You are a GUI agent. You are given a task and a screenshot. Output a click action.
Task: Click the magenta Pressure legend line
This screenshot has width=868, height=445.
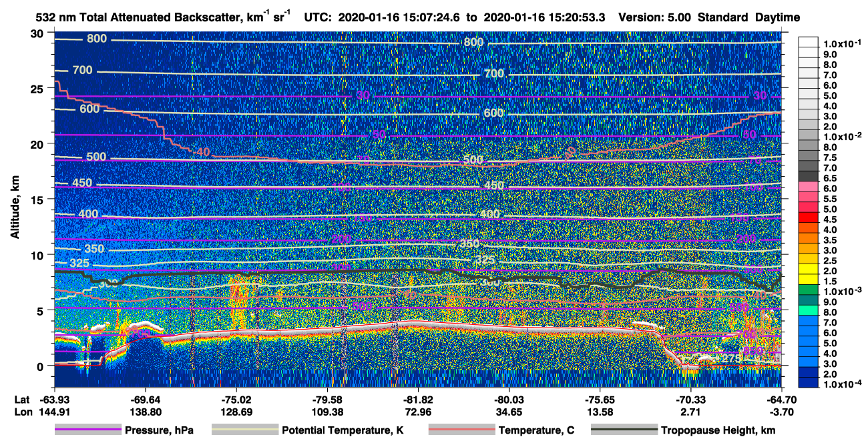(x=87, y=431)
